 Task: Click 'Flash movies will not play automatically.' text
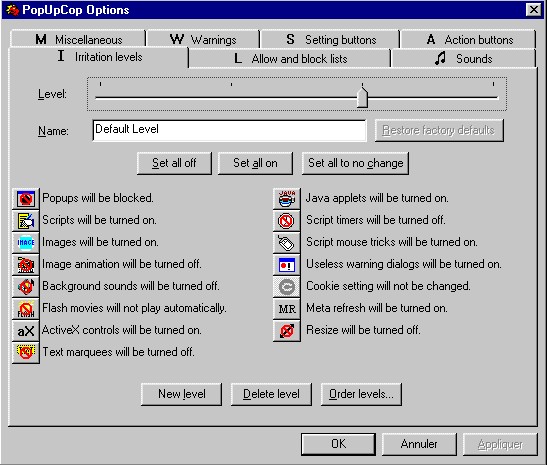coord(134,308)
